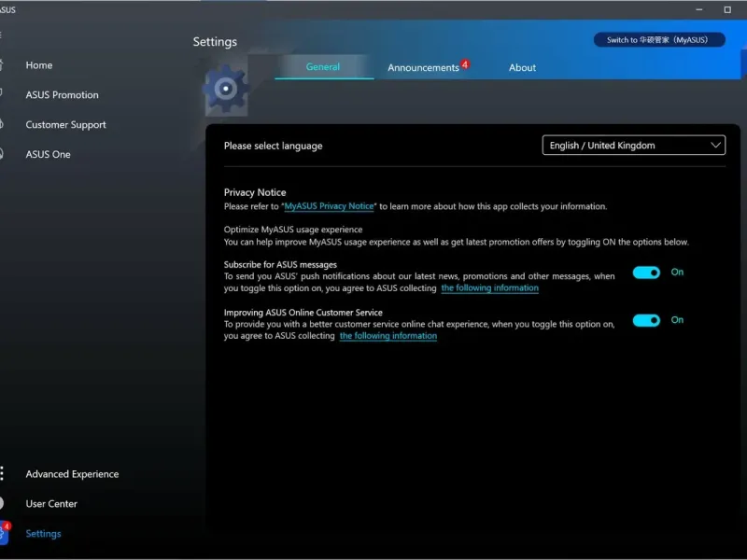Toggle Subscribe for ASUS messages switch
This screenshot has width=747, height=560.
tap(646, 273)
